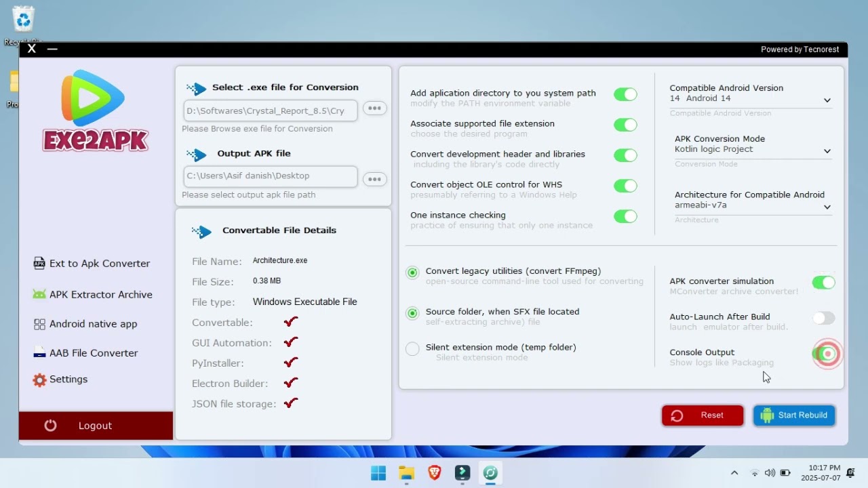
Task: Open the Windows Start menu
Action: click(x=378, y=472)
